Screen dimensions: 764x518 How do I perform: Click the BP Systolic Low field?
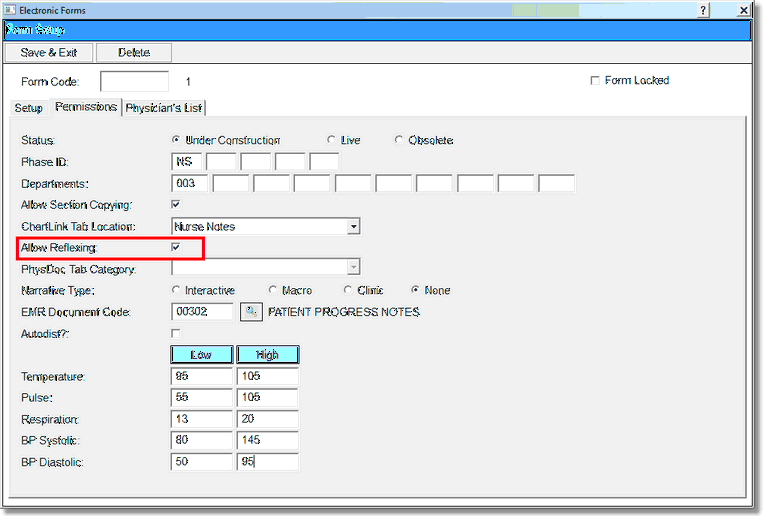202,441
